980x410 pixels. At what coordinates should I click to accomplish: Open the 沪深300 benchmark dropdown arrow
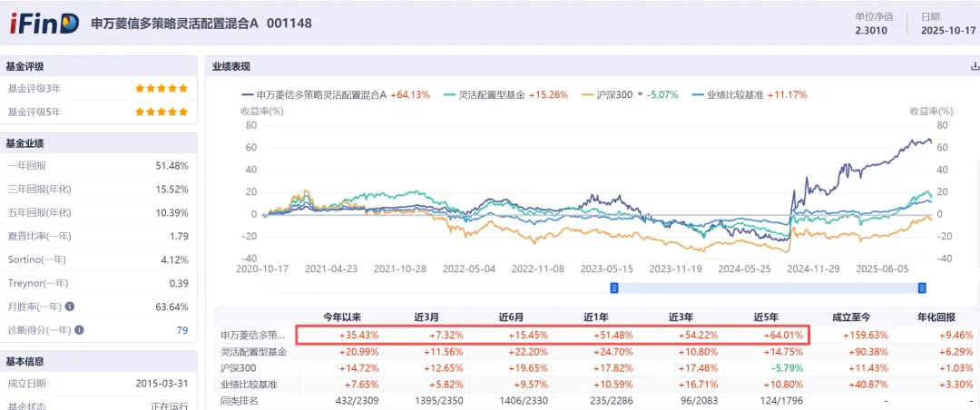point(639,94)
